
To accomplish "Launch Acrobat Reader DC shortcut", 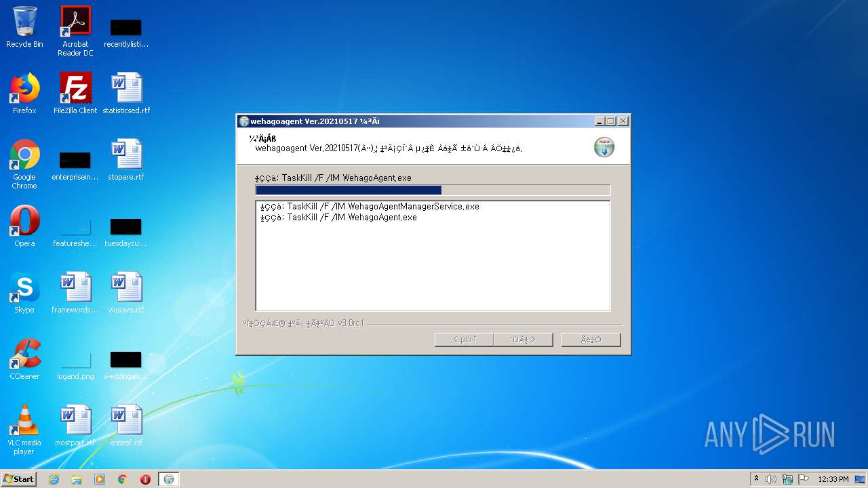I will (x=75, y=31).
